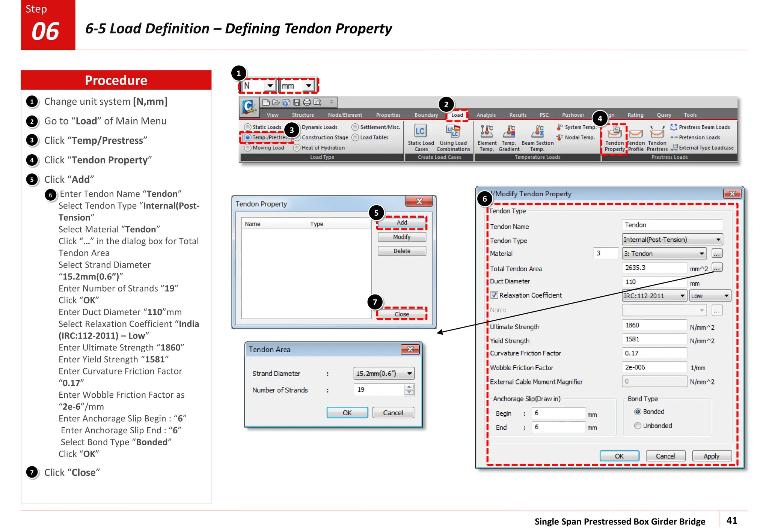
Task: Expand the IRC:112-2011 relaxation code dropdown
Action: (x=682, y=296)
